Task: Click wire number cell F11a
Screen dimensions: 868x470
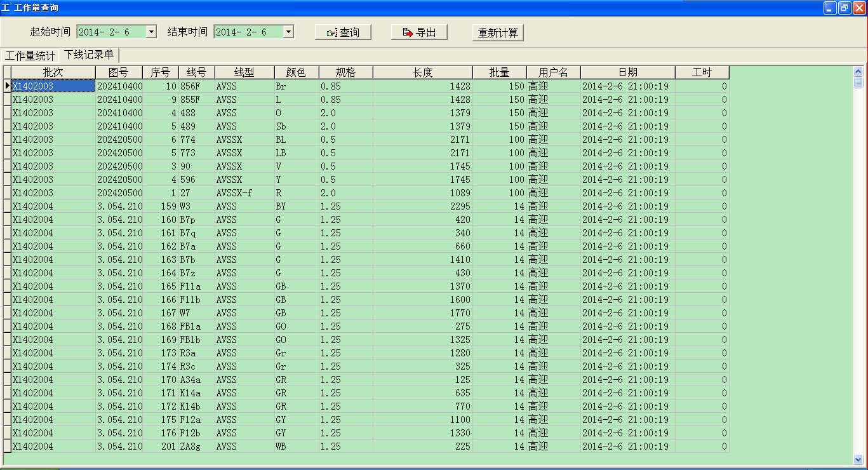Action: 197,286
